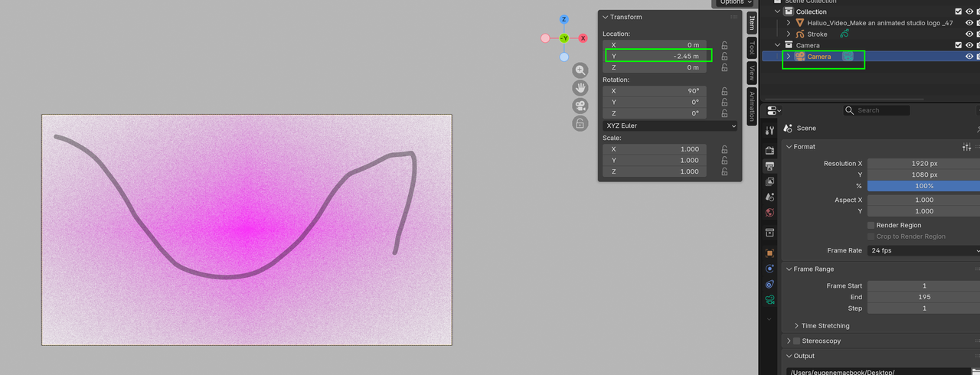
Task: Enable the Stereoscopy checkbox
Action: click(x=796, y=341)
